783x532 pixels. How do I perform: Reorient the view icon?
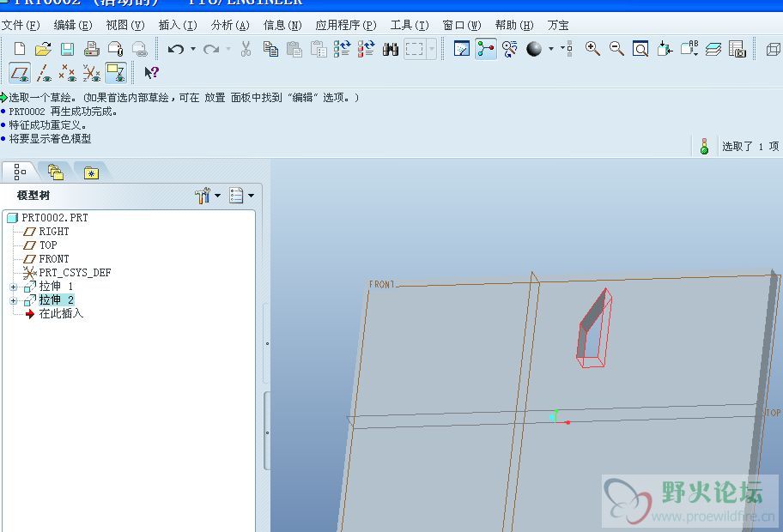[665, 49]
